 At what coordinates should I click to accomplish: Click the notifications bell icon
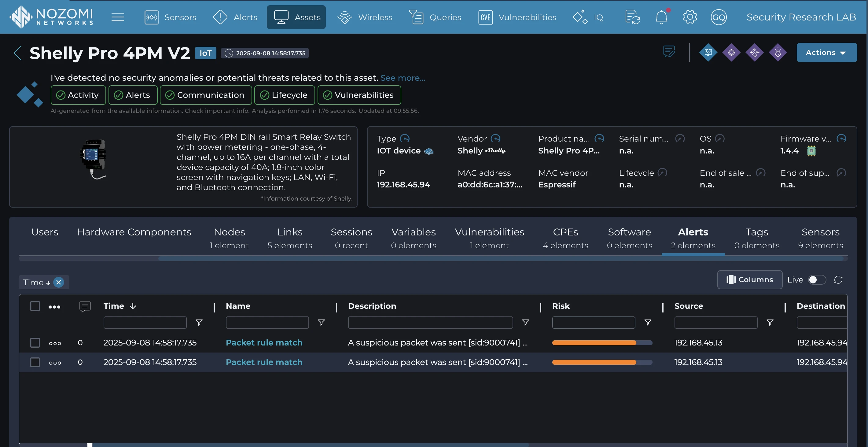pyautogui.click(x=661, y=17)
